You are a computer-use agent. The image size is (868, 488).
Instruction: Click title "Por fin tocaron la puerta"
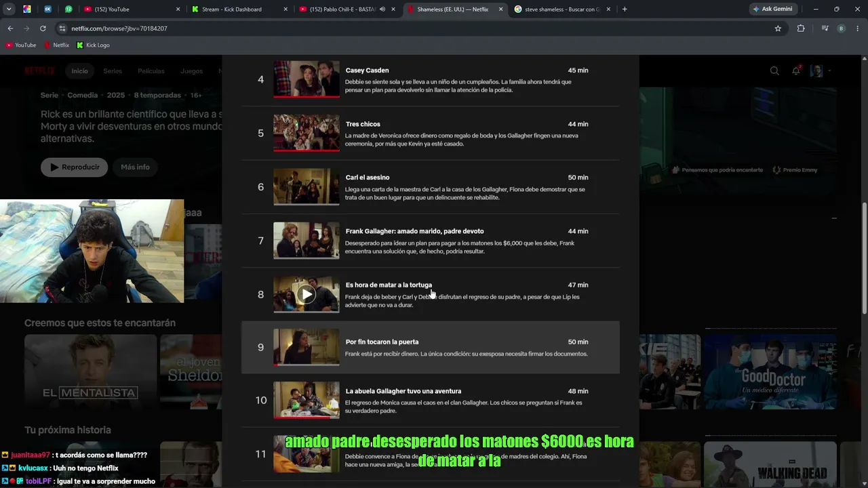pyautogui.click(x=382, y=342)
